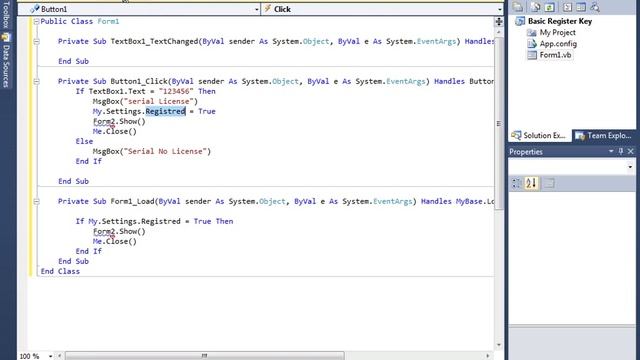
Task: Open the Properties window position menu
Action: [x=611, y=151]
